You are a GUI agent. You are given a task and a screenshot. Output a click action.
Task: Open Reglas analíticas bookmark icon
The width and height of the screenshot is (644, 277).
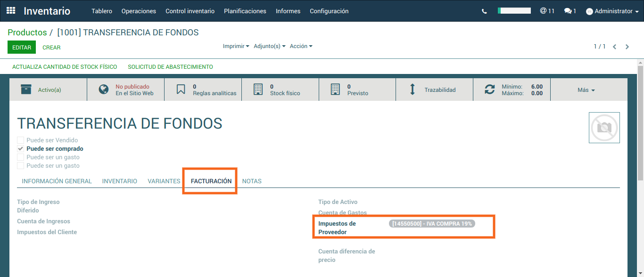(181, 90)
